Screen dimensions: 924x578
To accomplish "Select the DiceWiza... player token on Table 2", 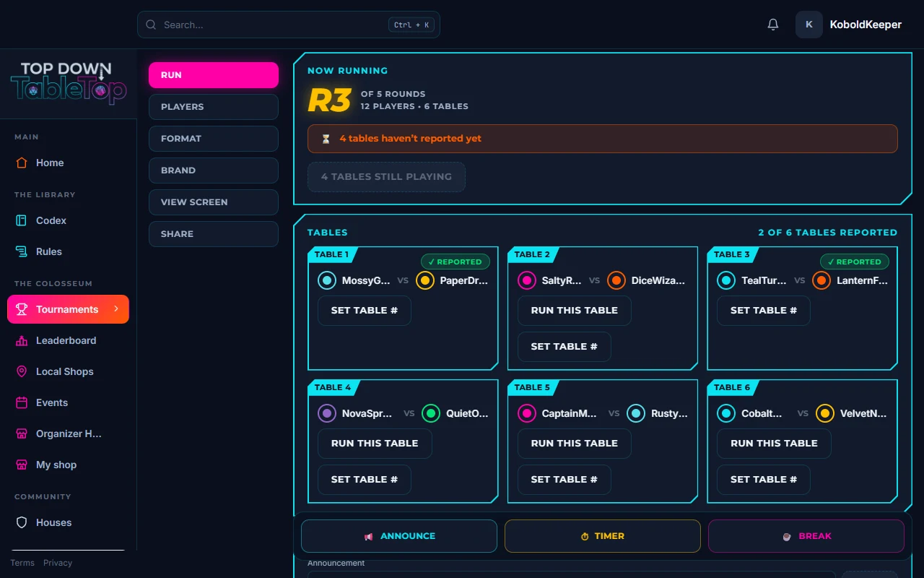I will coord(616,280).
